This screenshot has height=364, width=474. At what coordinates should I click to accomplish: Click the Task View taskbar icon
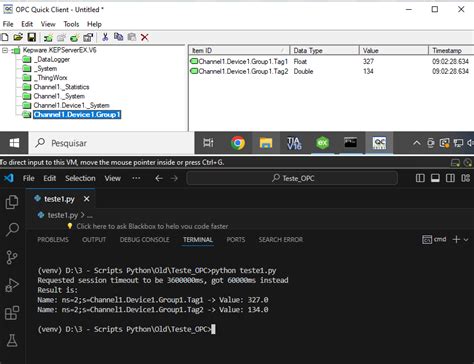tap(208, 143)
